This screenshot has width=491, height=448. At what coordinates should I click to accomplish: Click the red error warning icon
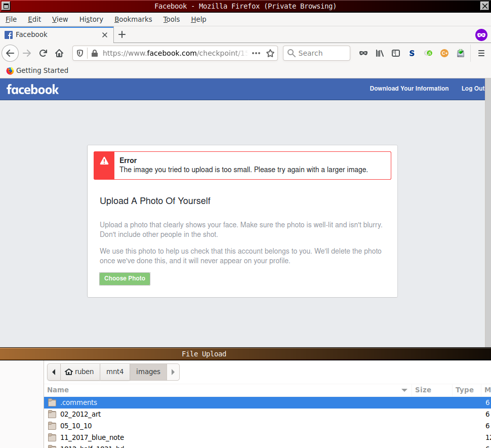104,161
